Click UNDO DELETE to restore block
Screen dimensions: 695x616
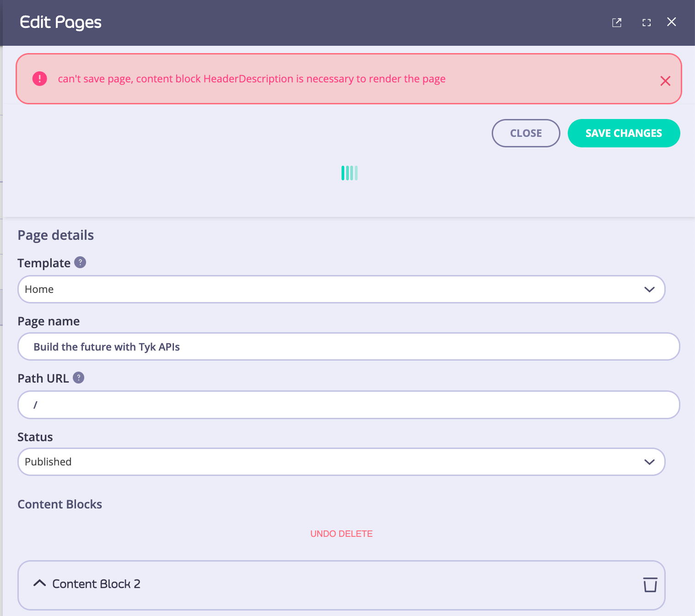pyautogui.click(x=341, y=534)
